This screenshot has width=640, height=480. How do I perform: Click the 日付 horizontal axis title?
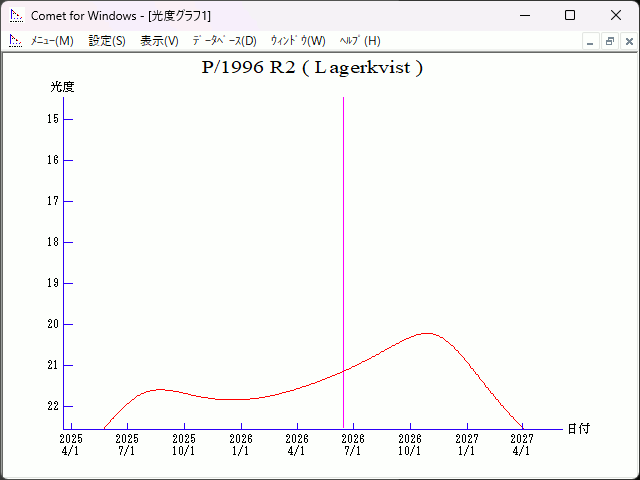(x=578, y=429)
